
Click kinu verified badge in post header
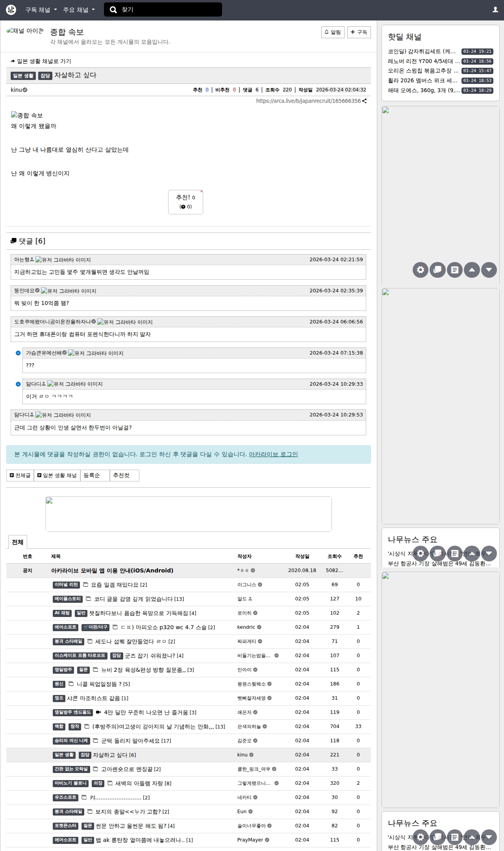tap(25, 90)
